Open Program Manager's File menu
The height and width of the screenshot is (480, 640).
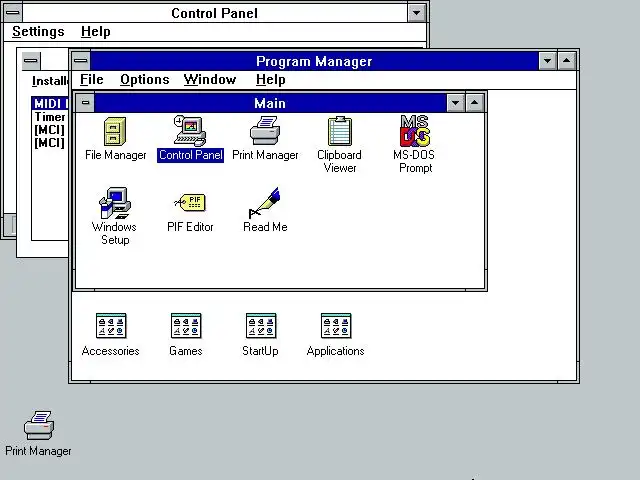tap(91, 80)
